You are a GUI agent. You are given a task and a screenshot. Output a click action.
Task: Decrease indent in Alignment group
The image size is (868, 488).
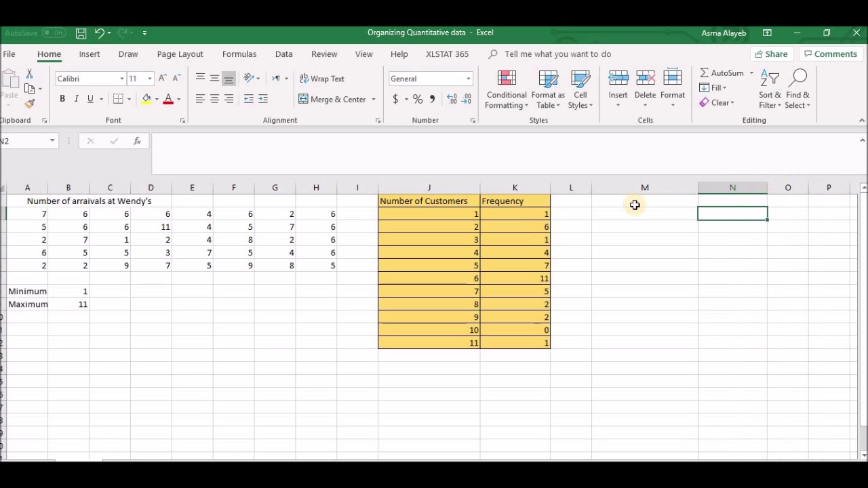[249, 99]
